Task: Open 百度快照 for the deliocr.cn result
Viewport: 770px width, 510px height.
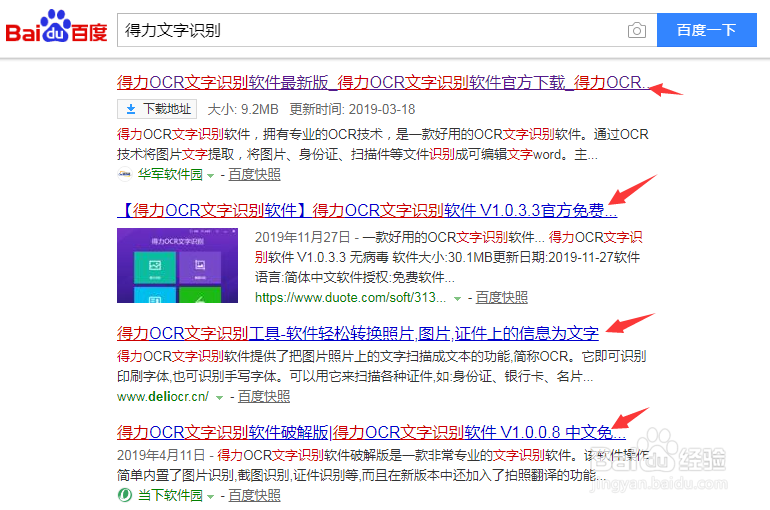Action: click(264, 397)
